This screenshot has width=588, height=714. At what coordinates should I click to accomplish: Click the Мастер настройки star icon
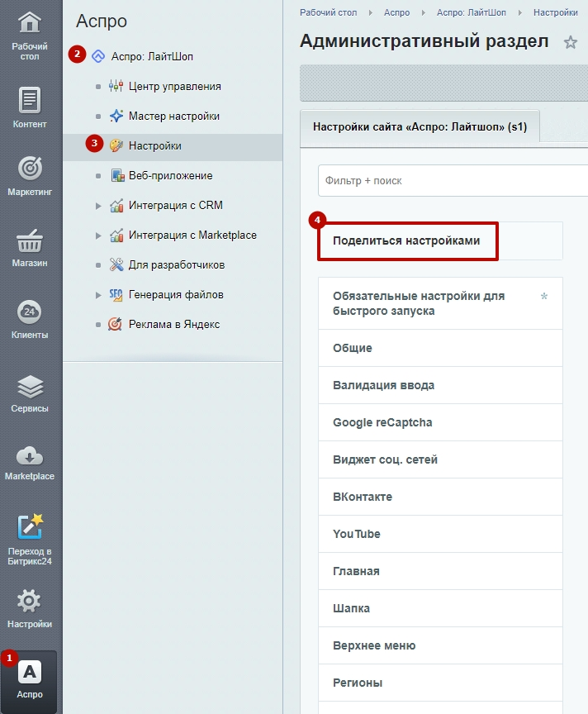(x=116, y=116)
